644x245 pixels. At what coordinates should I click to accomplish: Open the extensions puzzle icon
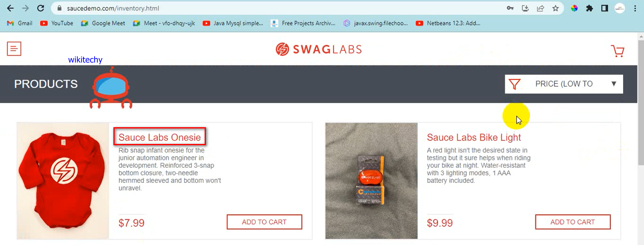coord(590,8)
